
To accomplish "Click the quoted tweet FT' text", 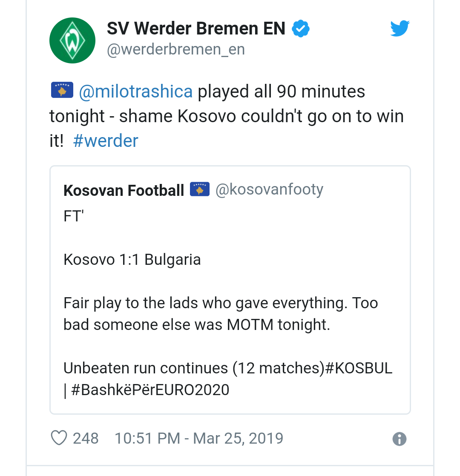I will point(74,216).
